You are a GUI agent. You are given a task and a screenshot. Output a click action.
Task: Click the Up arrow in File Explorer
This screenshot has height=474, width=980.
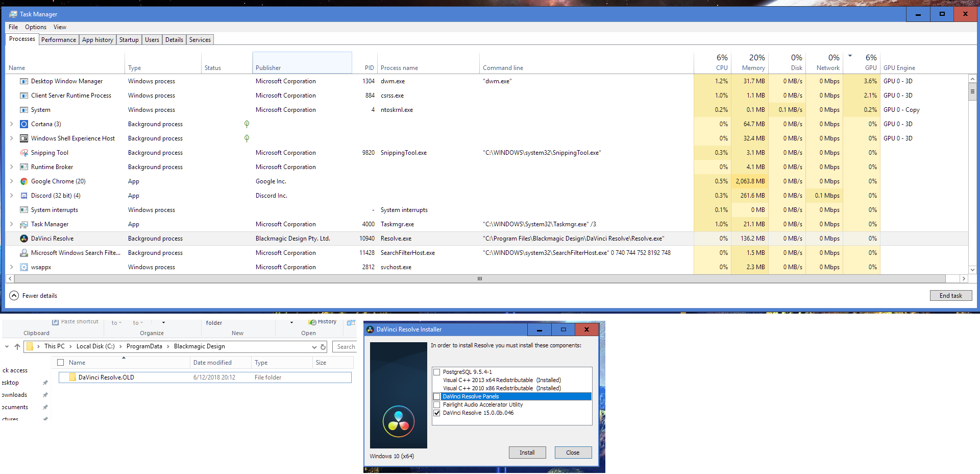click(x=17, y=347)
